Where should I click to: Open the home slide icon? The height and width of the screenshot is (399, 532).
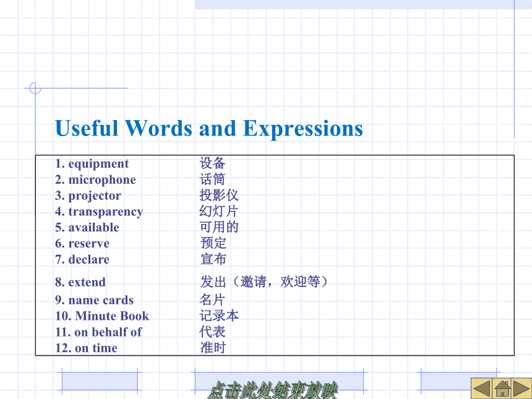coord(502,388)
